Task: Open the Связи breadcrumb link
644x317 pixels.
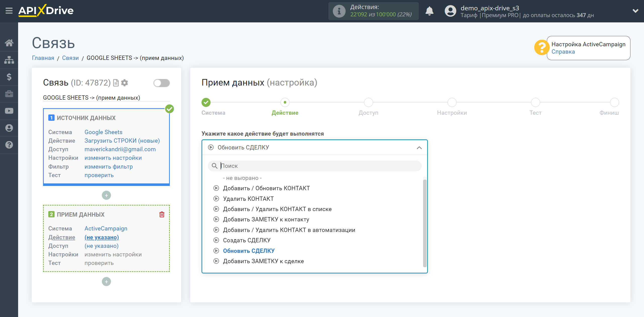Action: click(70, 58)
